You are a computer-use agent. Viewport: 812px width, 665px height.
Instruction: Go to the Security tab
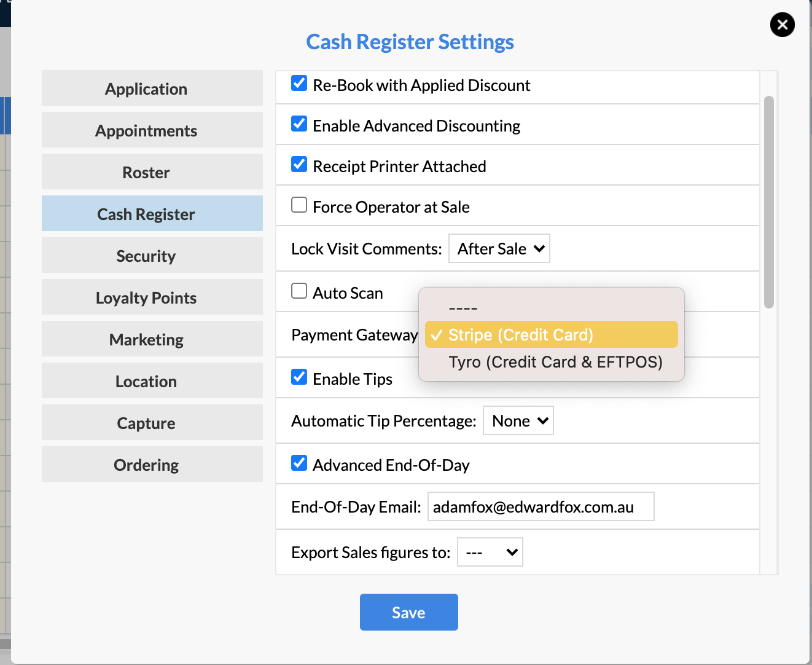152,255
